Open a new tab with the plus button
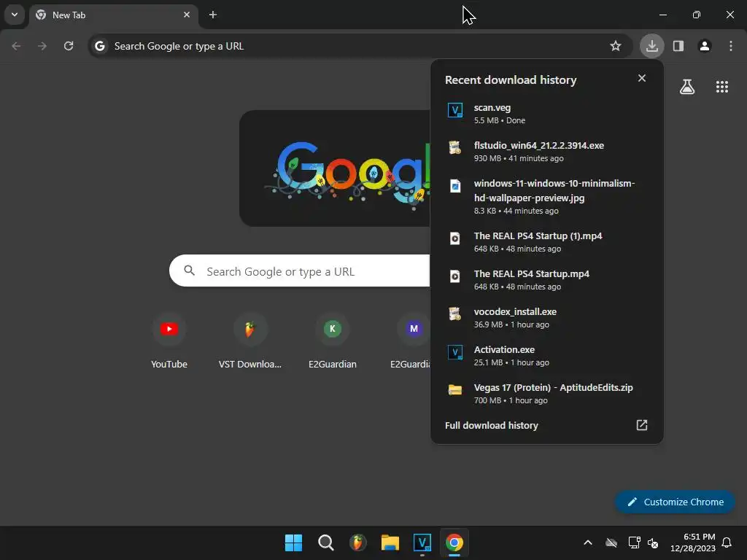The width and height of the screenshot is (747, 560). pos(213,15)
